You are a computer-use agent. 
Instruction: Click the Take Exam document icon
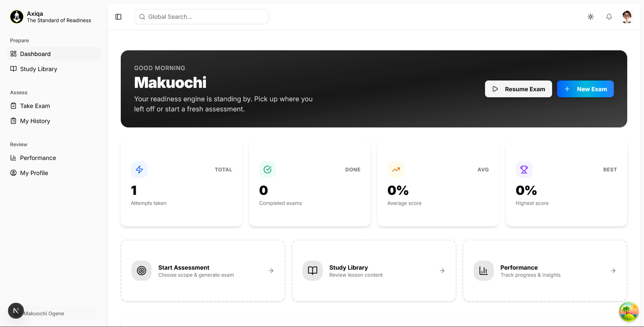(x=13, y=106)
